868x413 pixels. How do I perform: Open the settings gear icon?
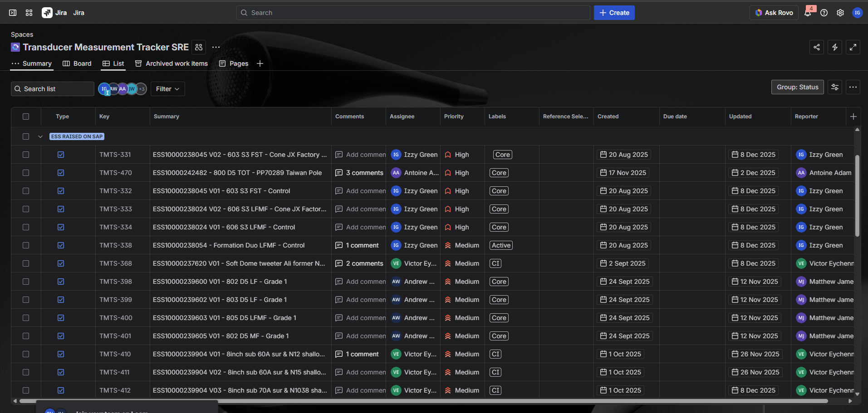(x=840, y=13)
